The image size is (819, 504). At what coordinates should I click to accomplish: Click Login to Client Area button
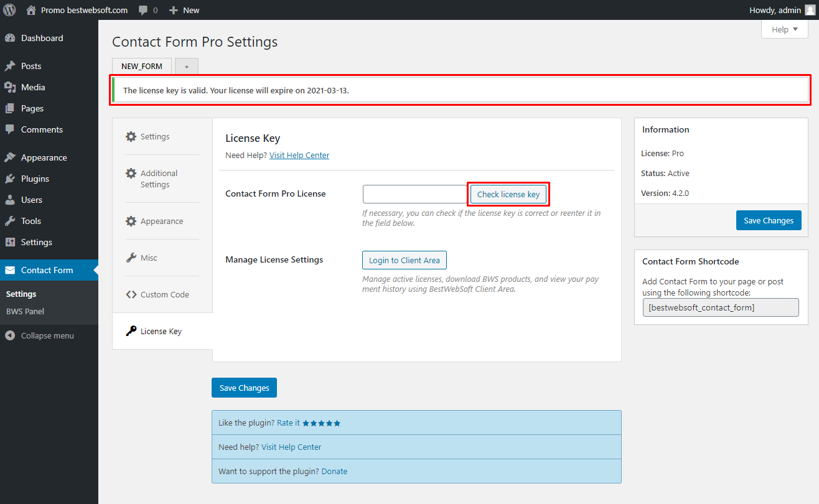click(405, 260)
